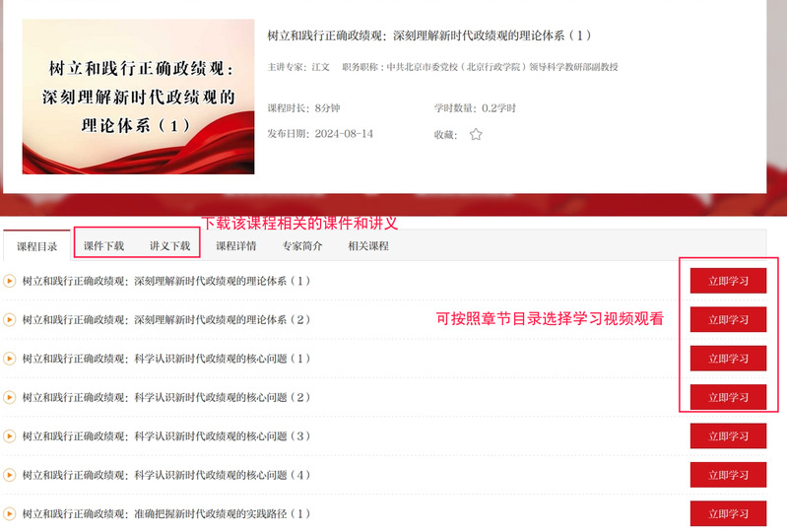Open the 专家简介 tab
787x532 pixels.
[302, 246]
